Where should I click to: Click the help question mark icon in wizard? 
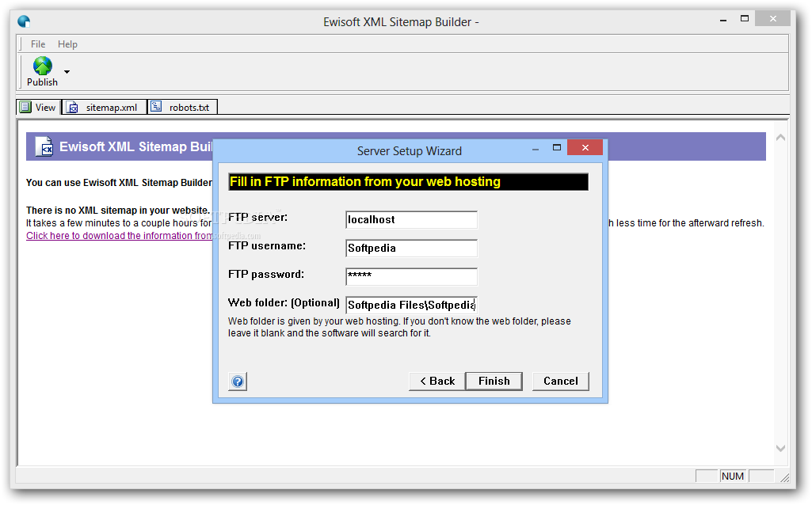238,382
